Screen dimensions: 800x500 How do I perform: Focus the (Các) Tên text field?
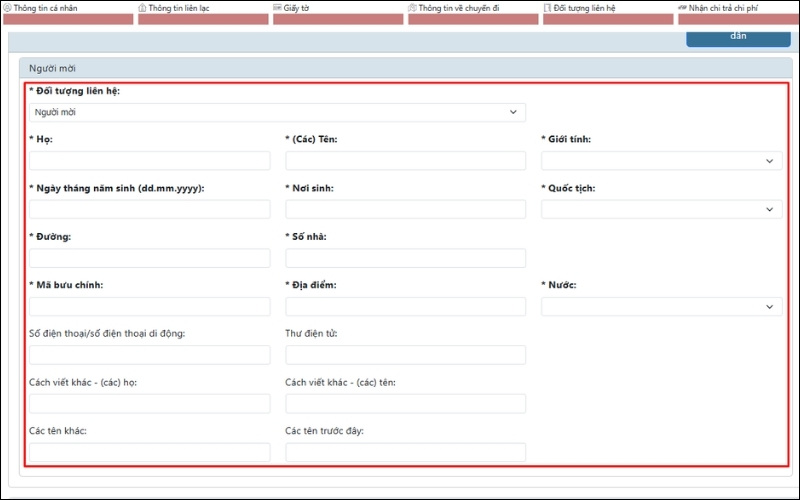405,161
